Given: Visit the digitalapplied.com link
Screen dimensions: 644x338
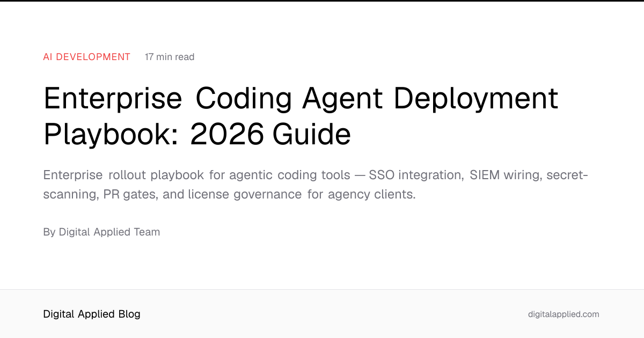Looking at the screenshot, I should pyautogui.click(x=563, y=314).
